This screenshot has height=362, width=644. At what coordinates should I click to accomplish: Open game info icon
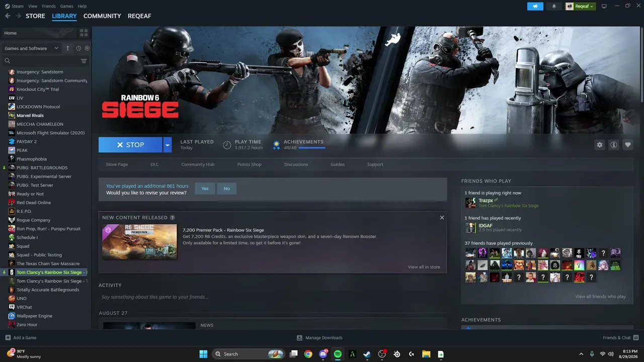(613, 145)
